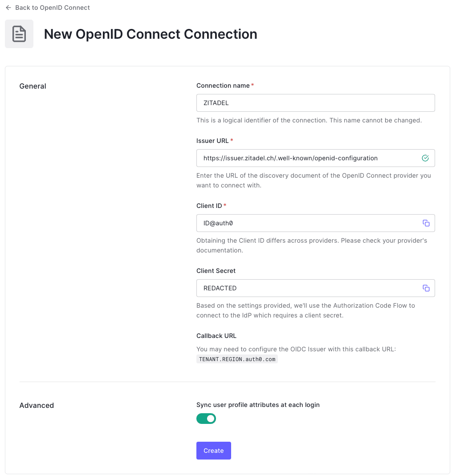The height and width of the screenshot is (476, 452).
Task: Disable Sync user profile attributes toggle
Action: pos(206,419)
